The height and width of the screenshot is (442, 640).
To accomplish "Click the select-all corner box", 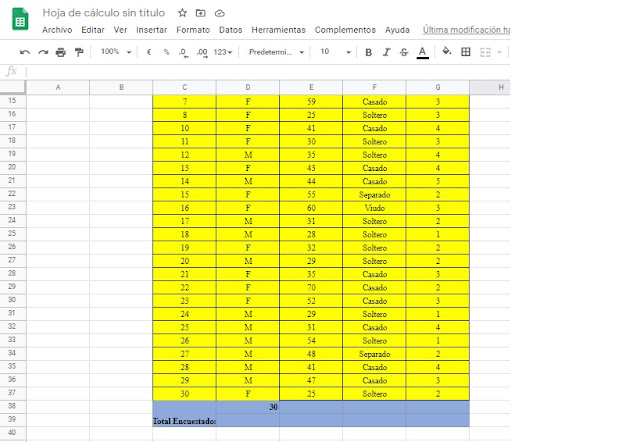I will [x=12, y=87].
